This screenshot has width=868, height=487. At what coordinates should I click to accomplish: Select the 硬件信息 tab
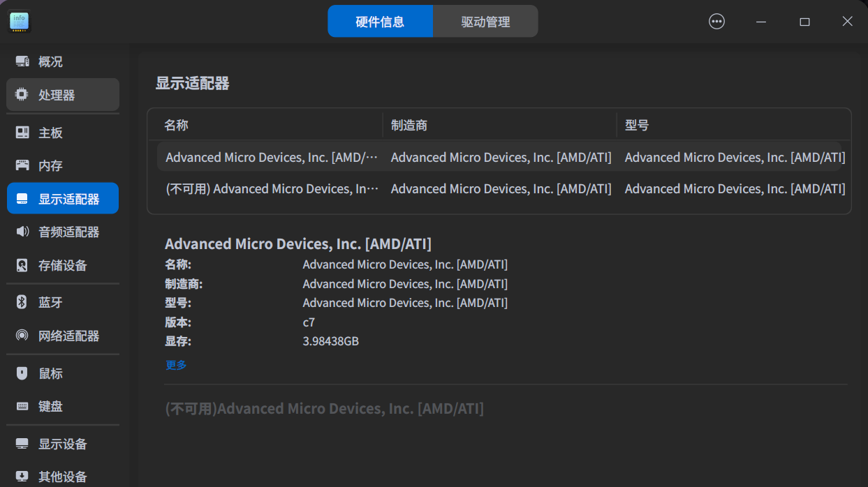380,22
